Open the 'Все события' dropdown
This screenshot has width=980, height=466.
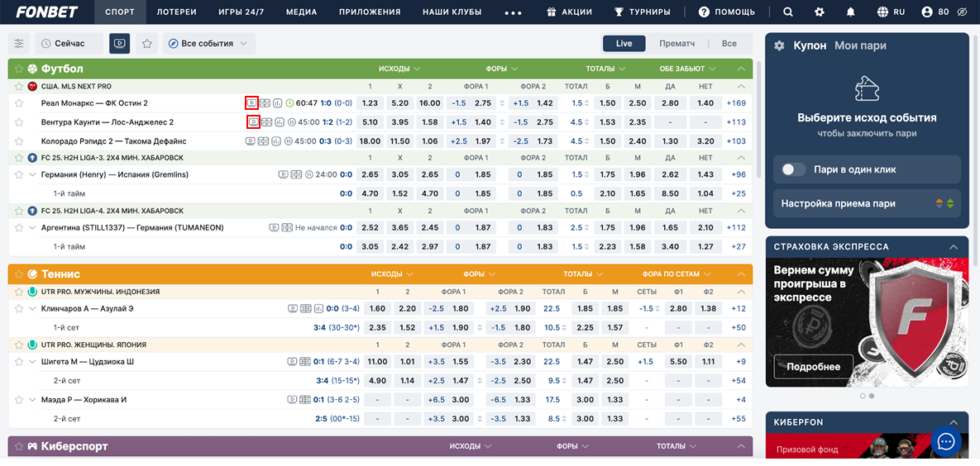click(209, 43)
